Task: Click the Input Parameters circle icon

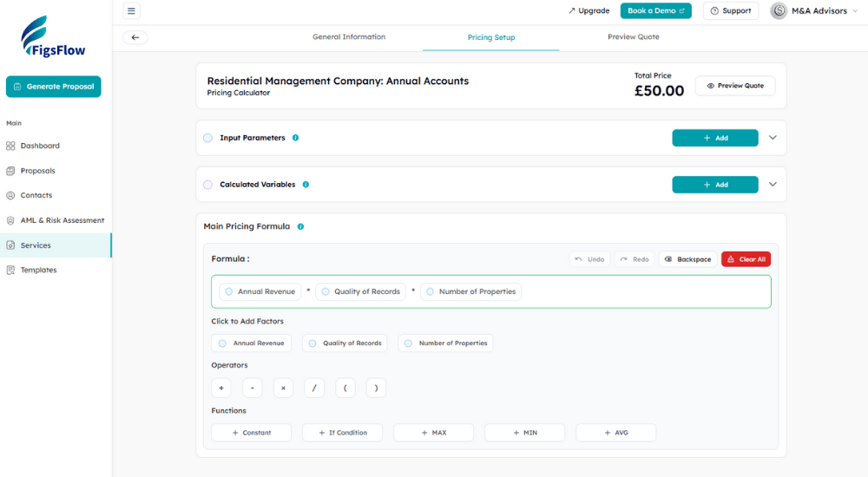Action: coord(207,138)
